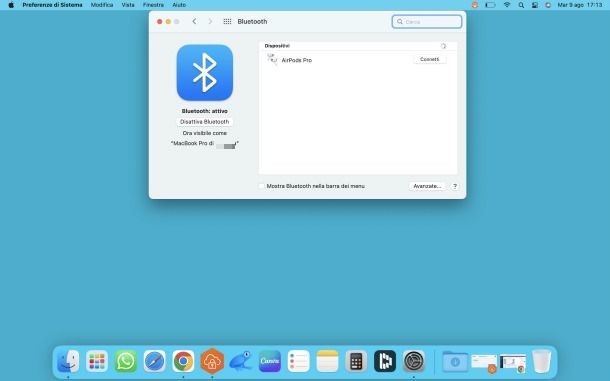This screenshot has height=381, width=610.
Task: Open the Aiuto menu
Action: coord(179,5)
